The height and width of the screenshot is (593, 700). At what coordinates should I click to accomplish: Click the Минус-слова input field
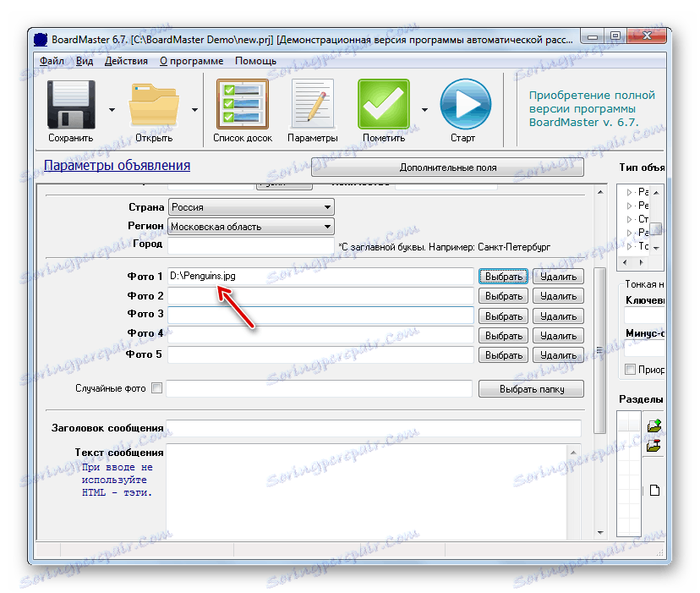[x=644, y=349]
